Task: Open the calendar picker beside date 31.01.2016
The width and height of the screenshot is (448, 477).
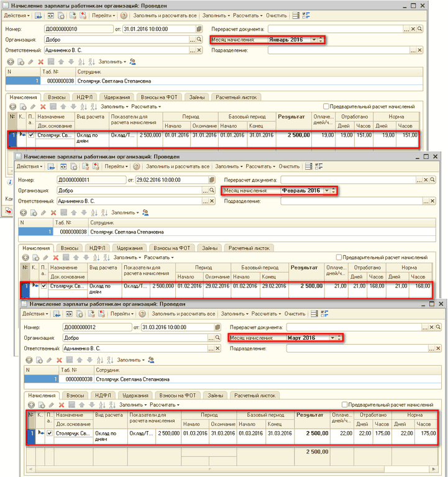Action: 198,29
